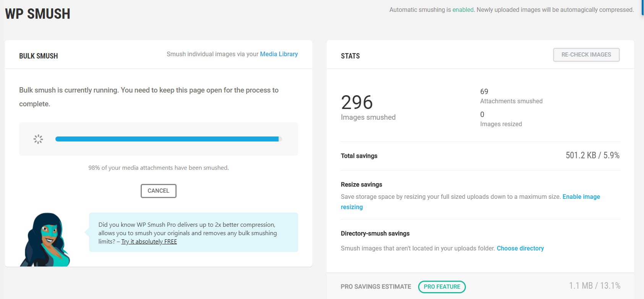Viewport: 644px width, 299px height.
Task: Click the 0 images resized value
Action: (x=482, y=115)
